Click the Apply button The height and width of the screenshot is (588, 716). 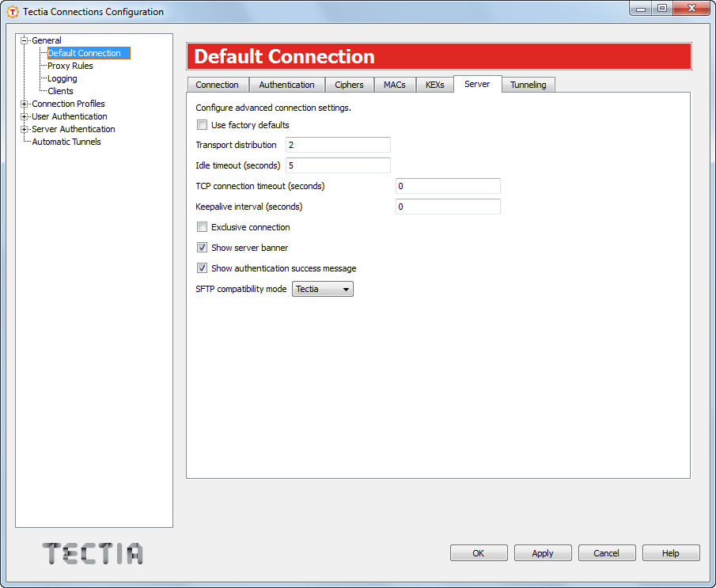[x=543, y=552]
